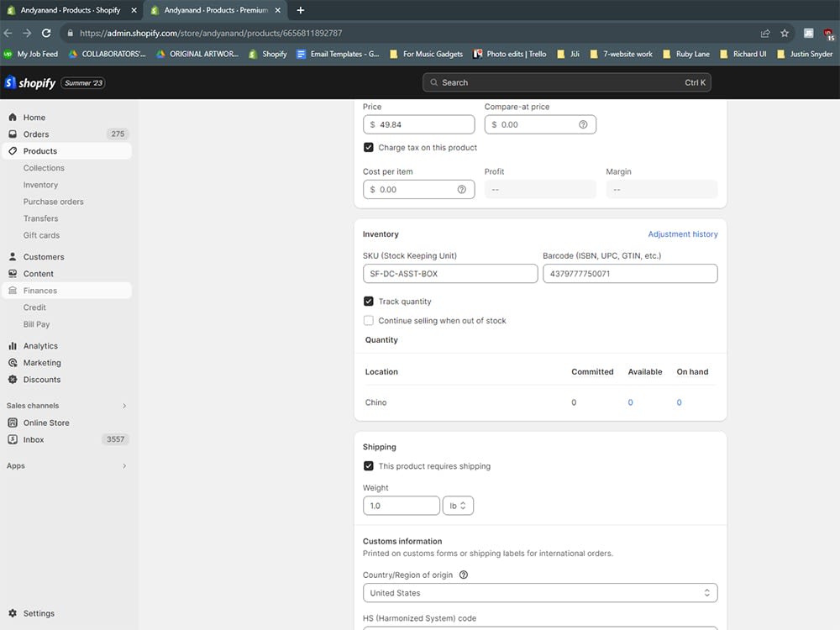This screenshot has height=630, width=840.
Task: Show Cost per item help tooltip
Action: (461, 190)
